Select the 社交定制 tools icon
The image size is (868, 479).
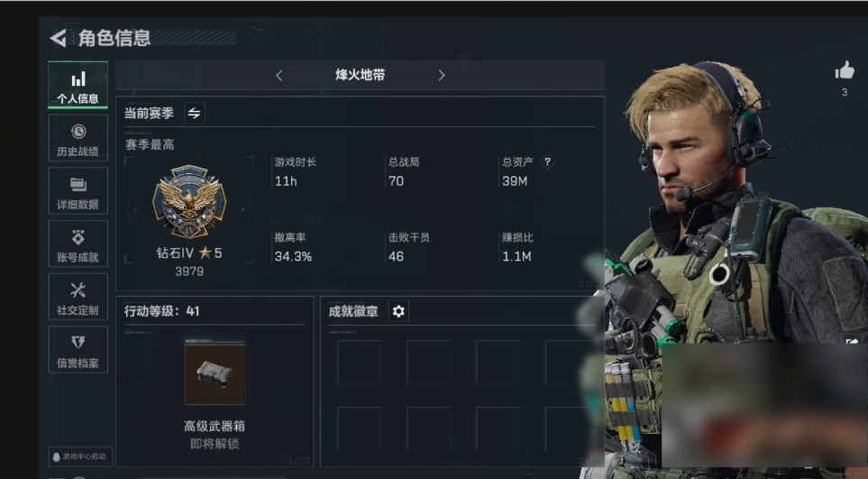tap(78, 290)
